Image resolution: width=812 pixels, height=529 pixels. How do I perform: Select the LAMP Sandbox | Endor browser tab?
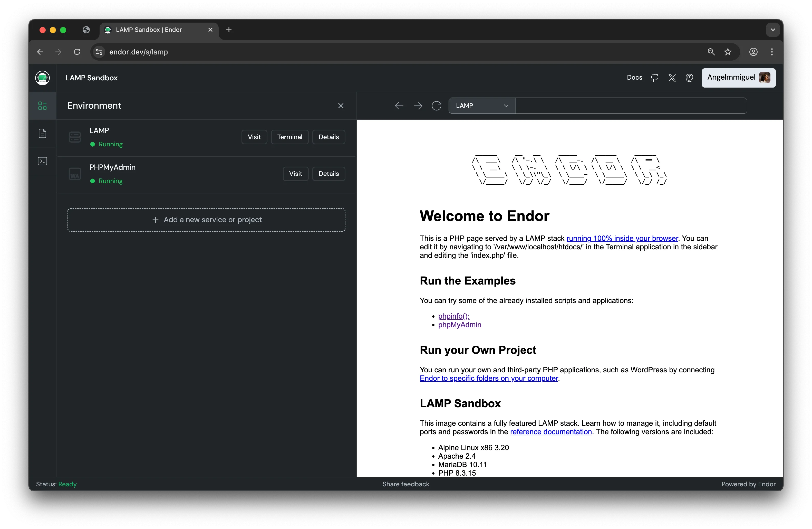(148, 30)
